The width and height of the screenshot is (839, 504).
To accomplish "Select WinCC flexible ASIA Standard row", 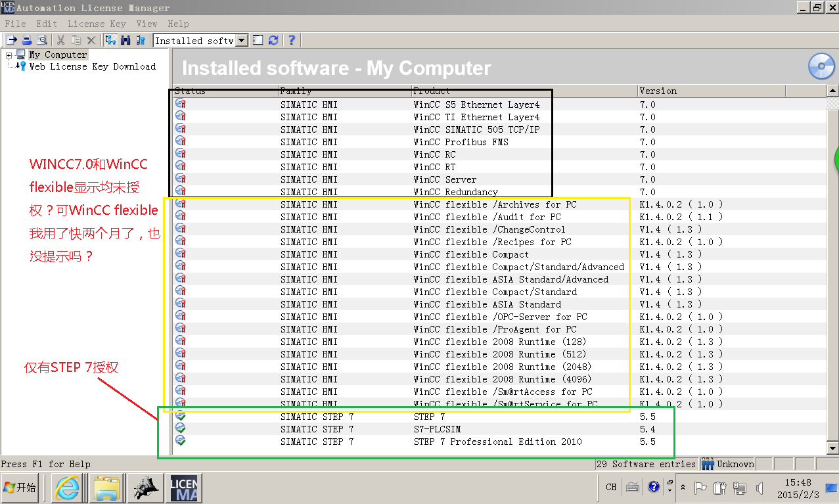I will (487, 304).
